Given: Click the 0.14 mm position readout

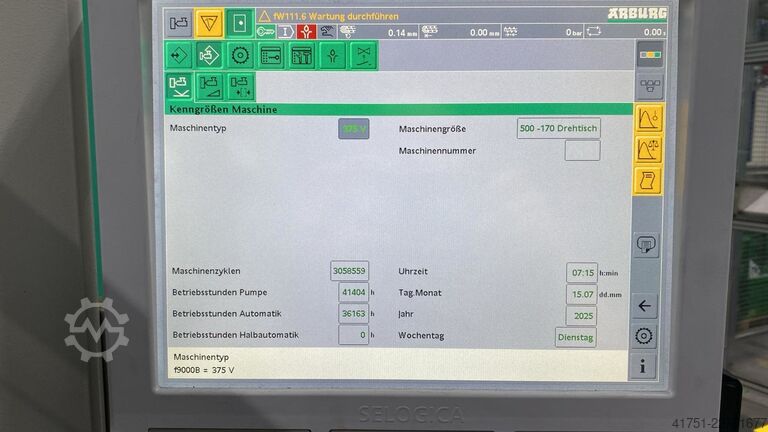Looking at the screenshot, I should 403,33.
